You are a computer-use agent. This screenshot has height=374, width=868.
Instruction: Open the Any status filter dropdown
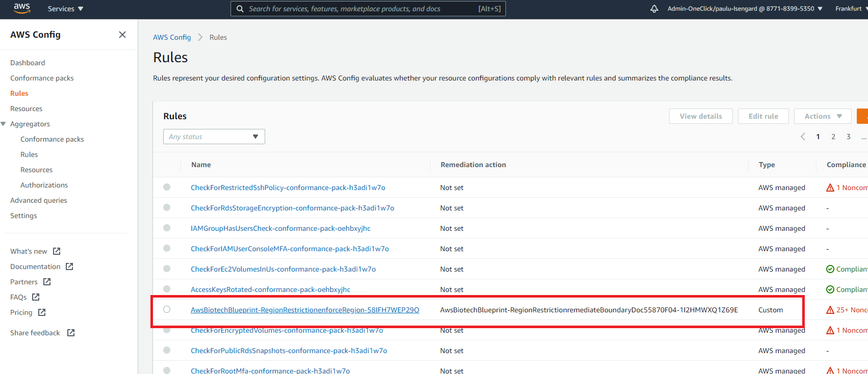(214, 137)
